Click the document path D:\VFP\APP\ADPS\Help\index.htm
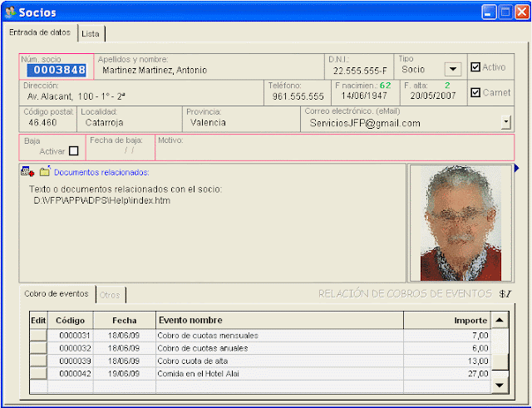The height and width of the screenshot is (408, 532). 101,200
